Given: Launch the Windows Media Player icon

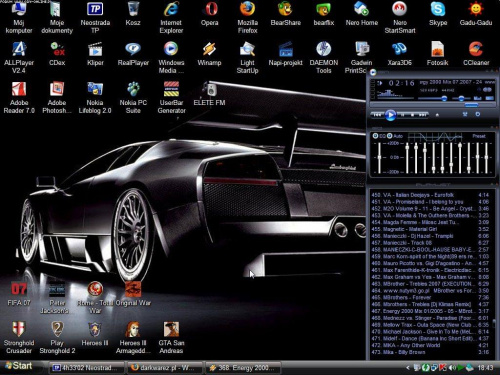Looking at the screenshot, I should point(171,57).
